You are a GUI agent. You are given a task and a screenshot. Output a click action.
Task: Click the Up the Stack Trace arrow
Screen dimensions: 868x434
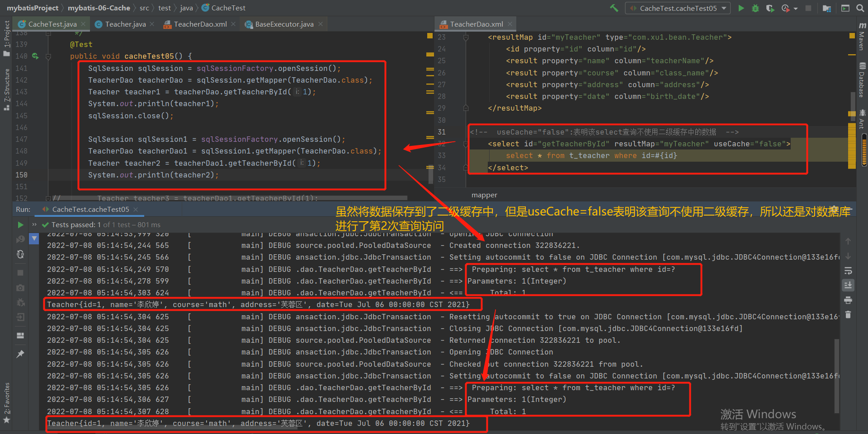click(x=848, y=241)
